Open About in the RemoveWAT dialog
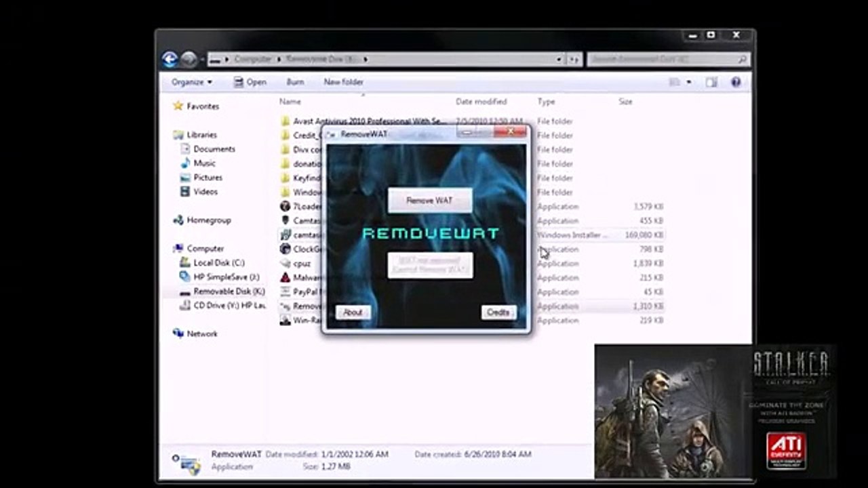 [353, 312]
